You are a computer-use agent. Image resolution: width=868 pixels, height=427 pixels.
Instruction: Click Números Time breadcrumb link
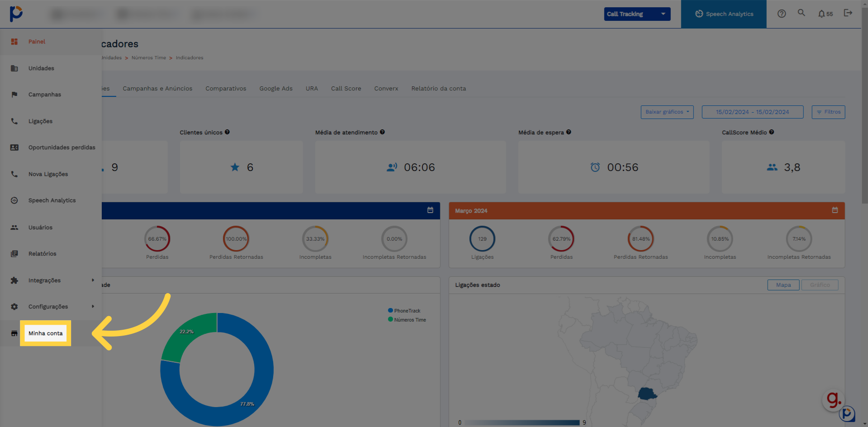tap(149, 58)
